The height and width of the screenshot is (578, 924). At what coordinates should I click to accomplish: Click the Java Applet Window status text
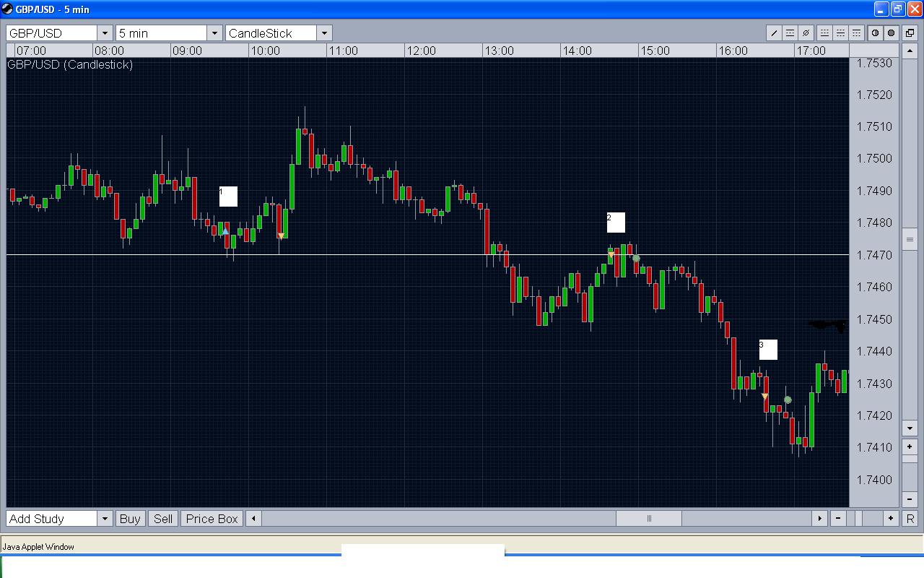click(x=38, y=547)
